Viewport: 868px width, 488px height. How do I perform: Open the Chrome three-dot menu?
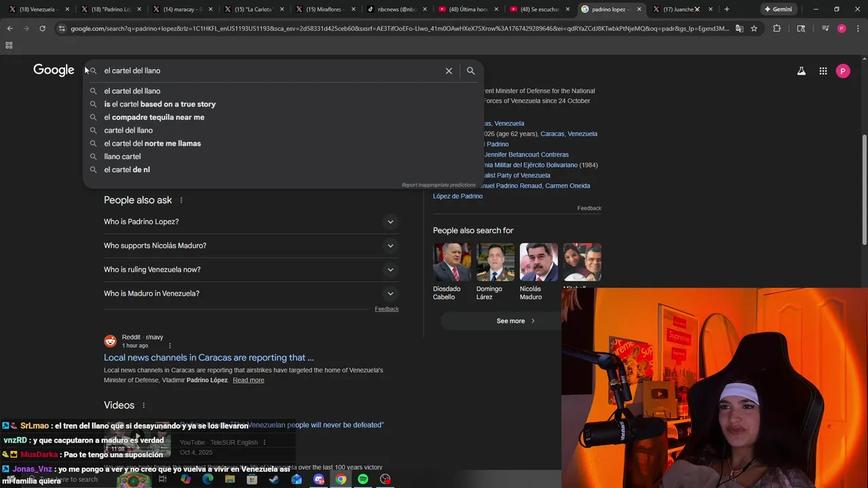(x=858, y=28)
